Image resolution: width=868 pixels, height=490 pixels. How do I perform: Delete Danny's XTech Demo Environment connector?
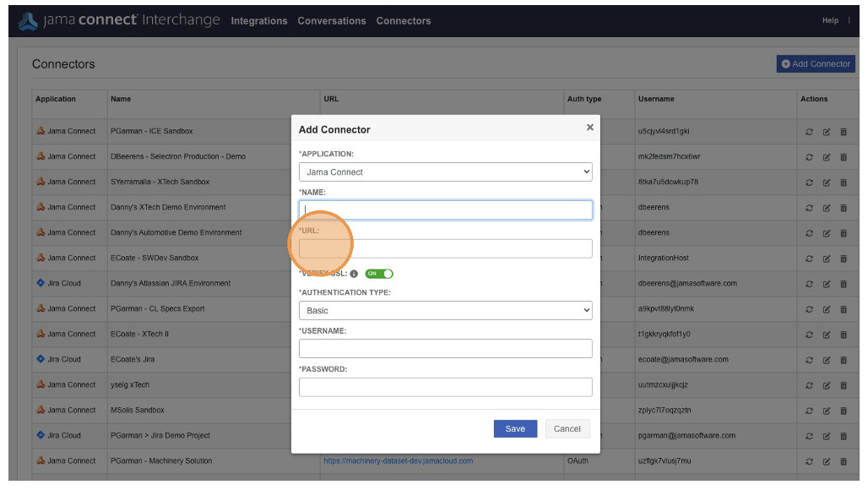coord(844,208)
